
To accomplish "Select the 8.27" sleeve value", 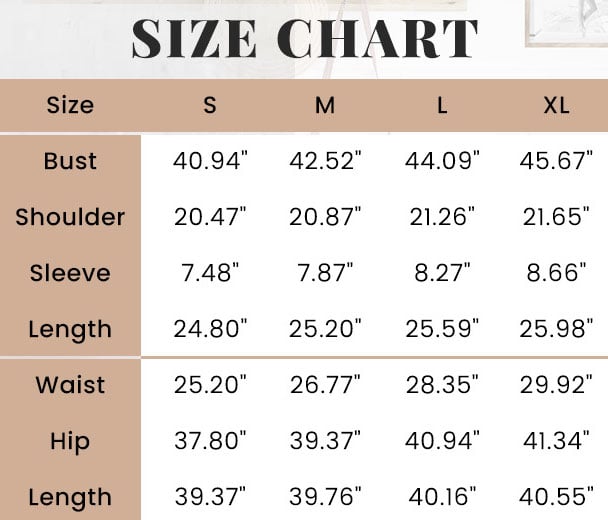I will point(442,273).
